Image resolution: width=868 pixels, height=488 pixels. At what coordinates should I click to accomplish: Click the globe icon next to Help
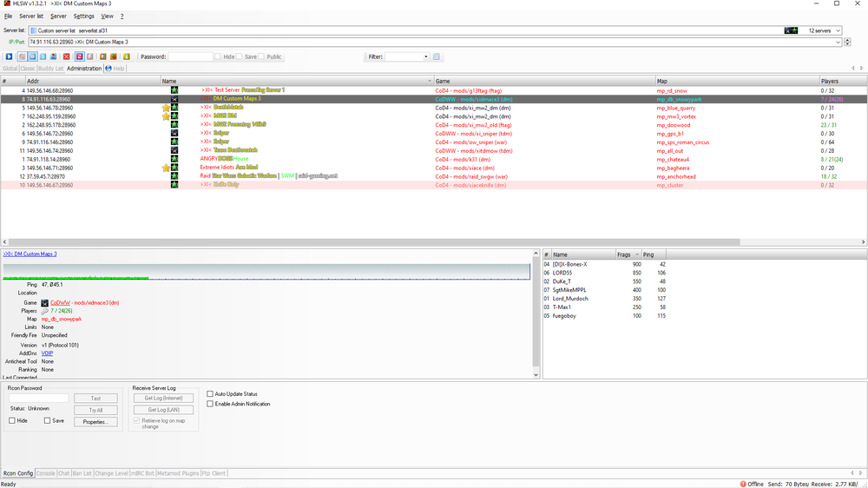click(x=108, y=68)
